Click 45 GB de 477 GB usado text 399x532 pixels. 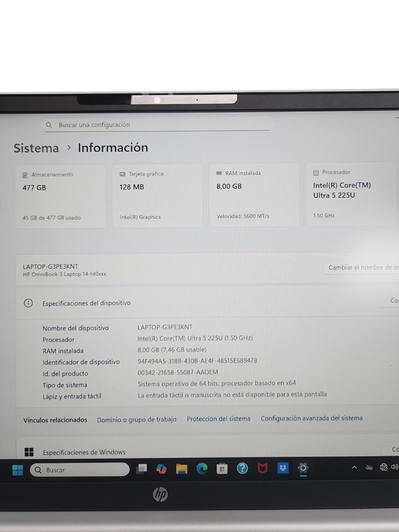point(51,218)
